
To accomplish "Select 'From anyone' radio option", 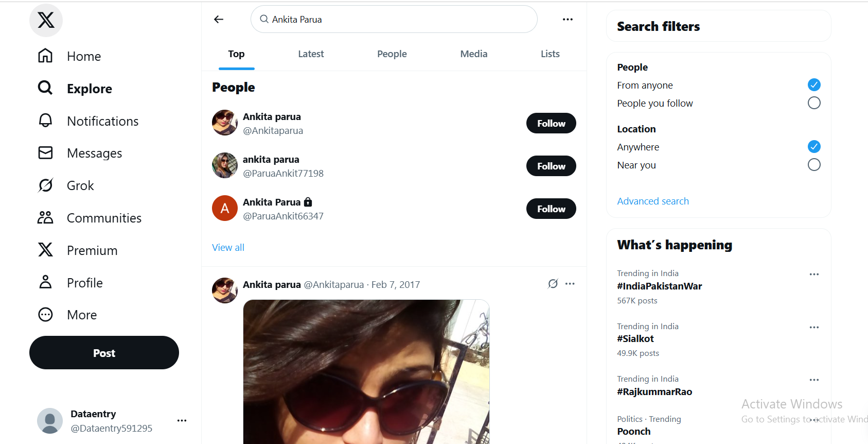I will pyautogui.click(x=813, y=85).
